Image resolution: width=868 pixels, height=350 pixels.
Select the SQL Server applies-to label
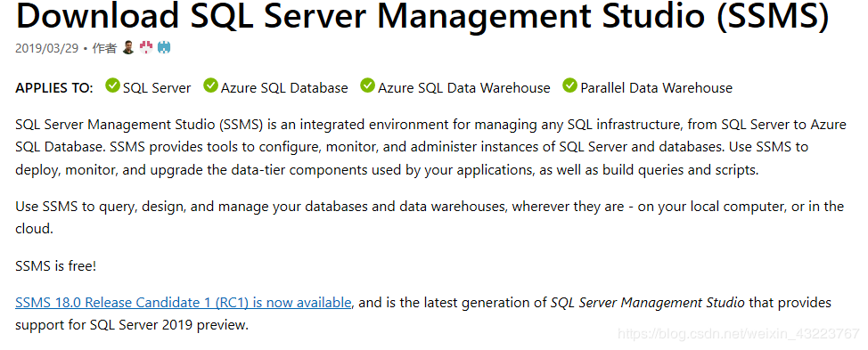[x=157, y=88]
